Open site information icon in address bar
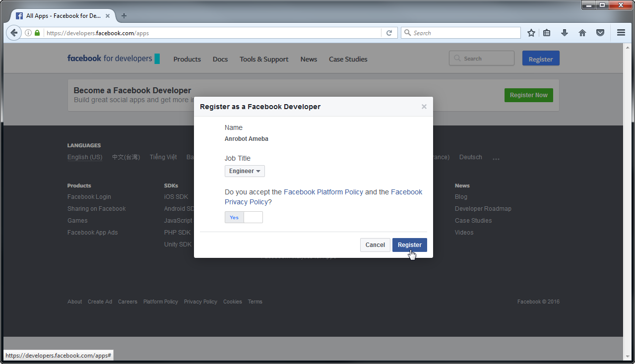Screen dimensions: 635x364 28,33
